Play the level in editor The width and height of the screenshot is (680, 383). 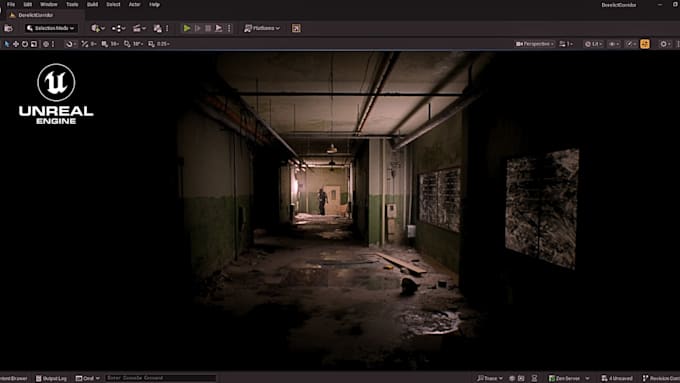pos(187,28)
